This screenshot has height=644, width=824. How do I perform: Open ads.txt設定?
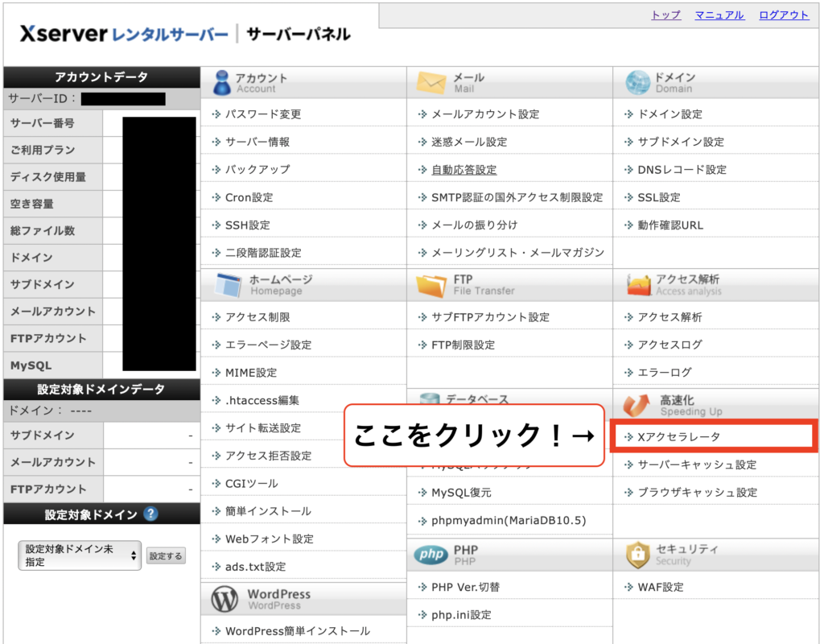click(x=255, y=566)
